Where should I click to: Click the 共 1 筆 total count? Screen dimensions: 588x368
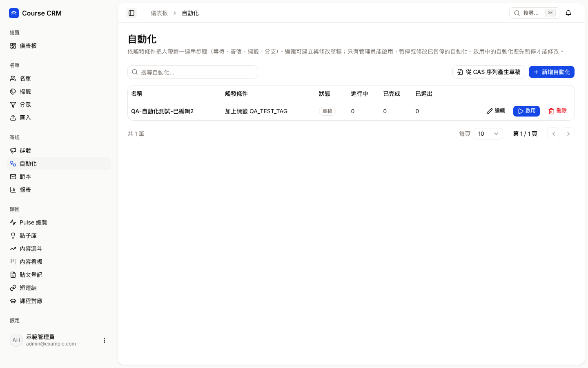[x=136, y=134]
